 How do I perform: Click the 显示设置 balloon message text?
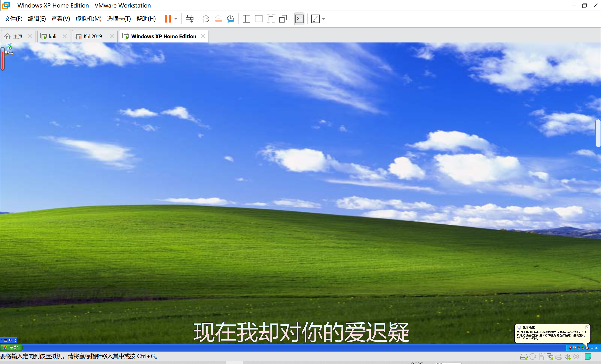(x=552, y=335)
